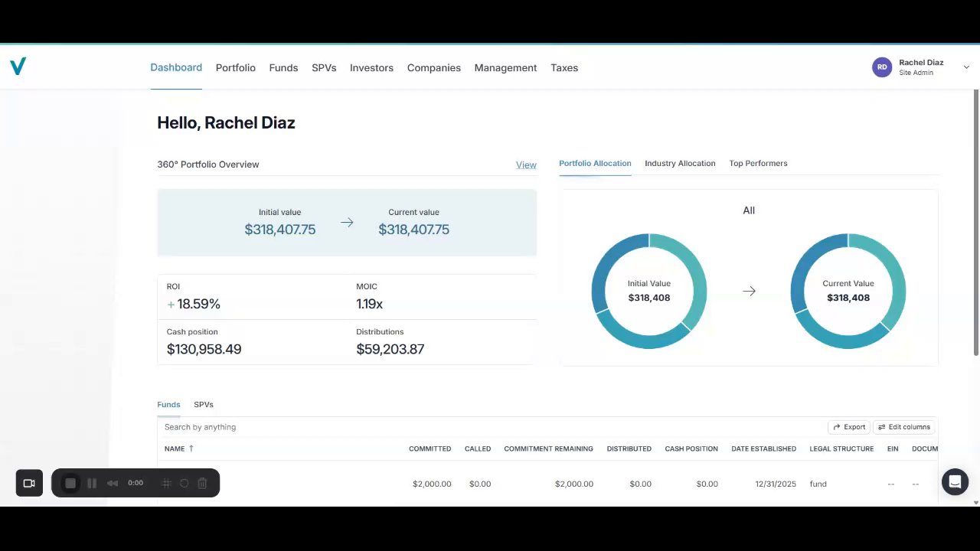
Task: Toggle the camera icon in recording bar
Action: pyautogui.click(x=29, y=483)
